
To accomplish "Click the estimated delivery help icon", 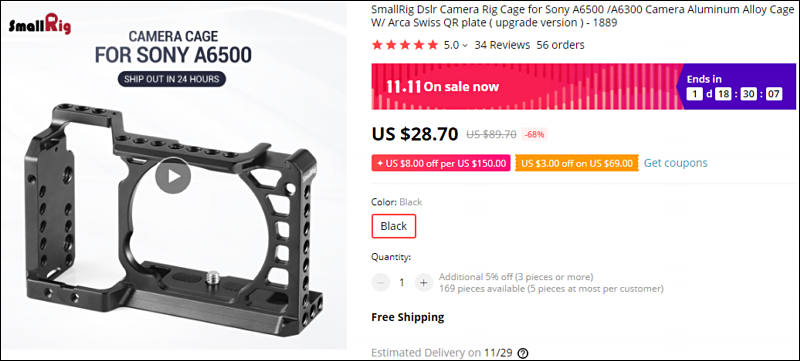I will pyautogui.click(x=523, y=353).
